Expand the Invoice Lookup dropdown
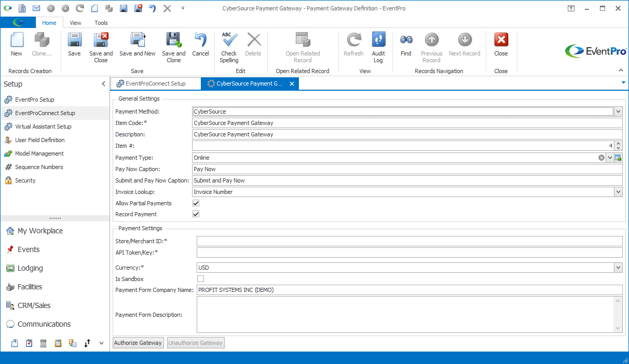This screenshot has height=364, width=629. (618, 192)
